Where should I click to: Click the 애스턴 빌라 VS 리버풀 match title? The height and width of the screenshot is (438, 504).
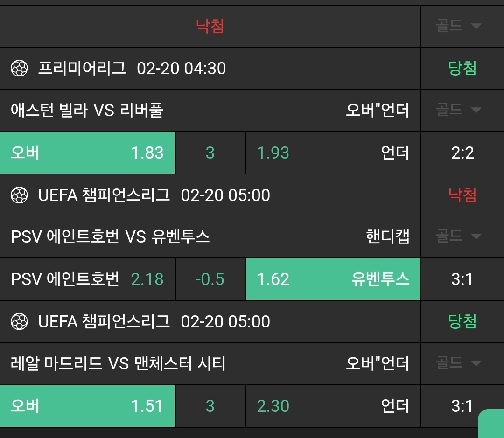click(x=87, y=111)
